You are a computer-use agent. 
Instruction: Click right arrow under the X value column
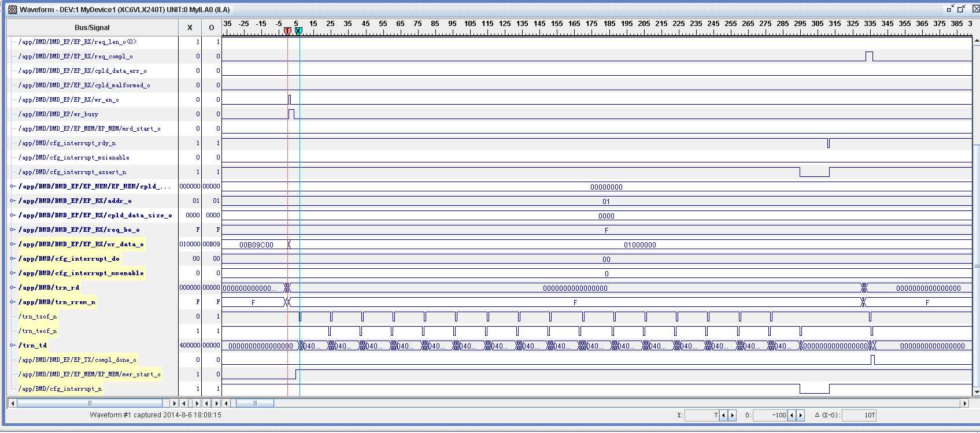[x=197, y=403]
